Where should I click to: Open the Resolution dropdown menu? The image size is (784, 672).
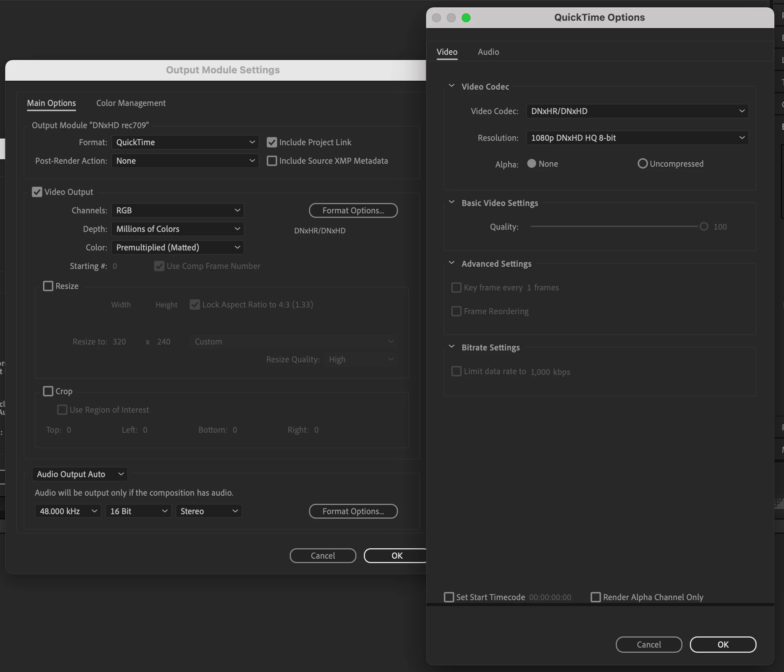point(637,138)
